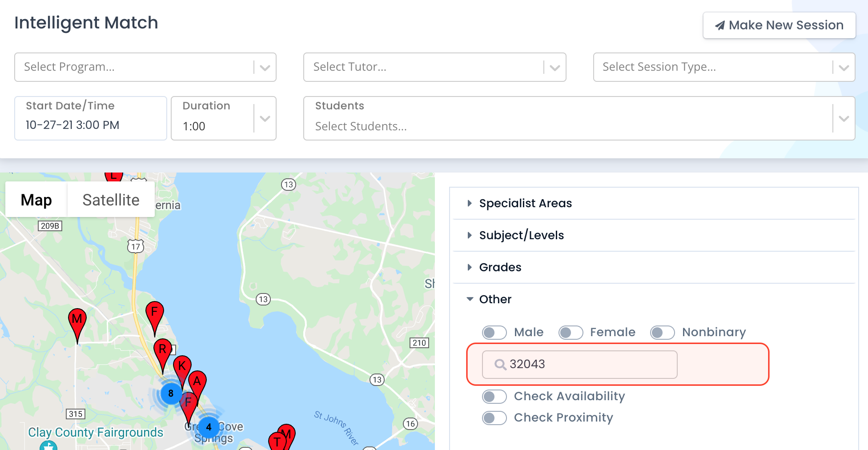Toggle the Nonbinary filter switch

(x=662, y=332)
